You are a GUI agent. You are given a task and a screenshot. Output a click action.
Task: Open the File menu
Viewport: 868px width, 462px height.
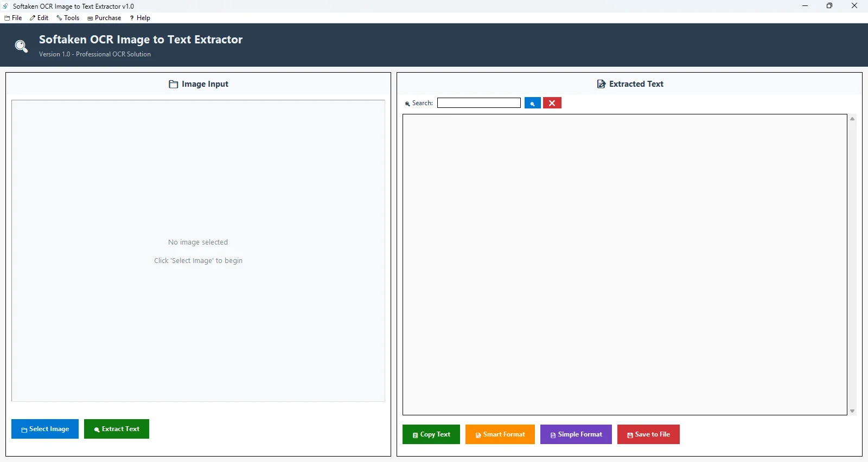[x=14, y=18]
